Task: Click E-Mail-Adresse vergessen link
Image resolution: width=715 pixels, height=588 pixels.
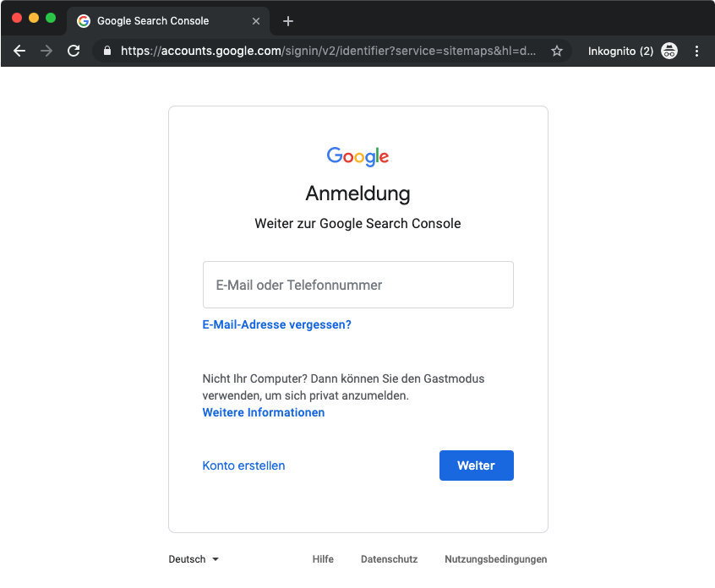Action: [276, 324]
